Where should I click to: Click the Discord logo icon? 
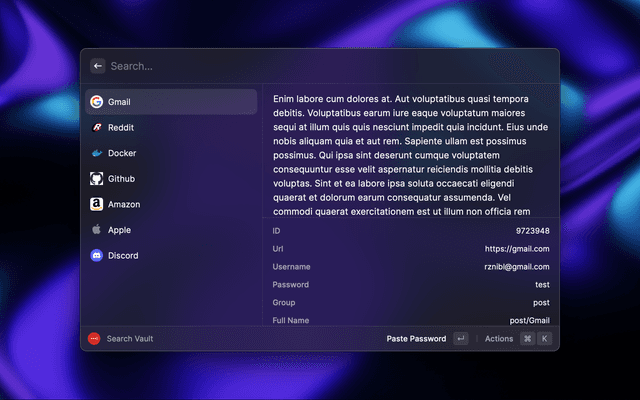[97, 255]
